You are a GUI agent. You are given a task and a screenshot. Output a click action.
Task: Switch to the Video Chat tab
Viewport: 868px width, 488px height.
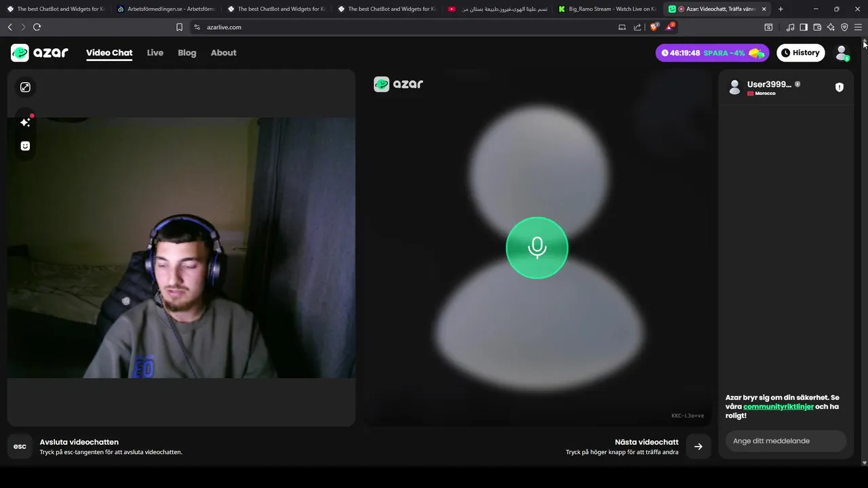pyautogui.click(x=109, y=53)
